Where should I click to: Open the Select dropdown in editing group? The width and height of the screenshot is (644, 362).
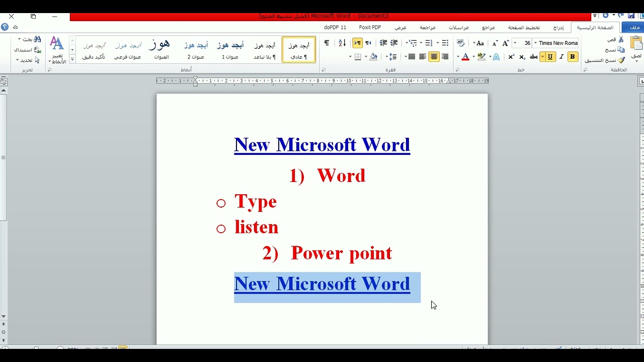coord(26,60)
